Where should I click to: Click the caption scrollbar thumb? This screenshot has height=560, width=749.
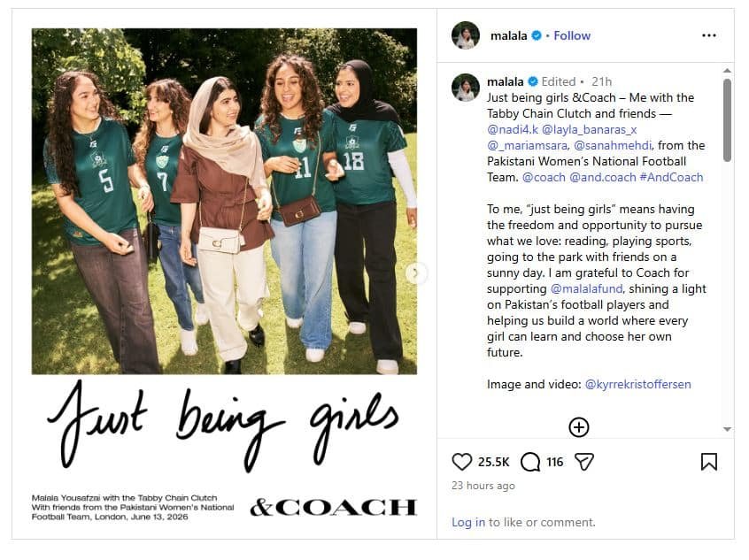[727, 120]
